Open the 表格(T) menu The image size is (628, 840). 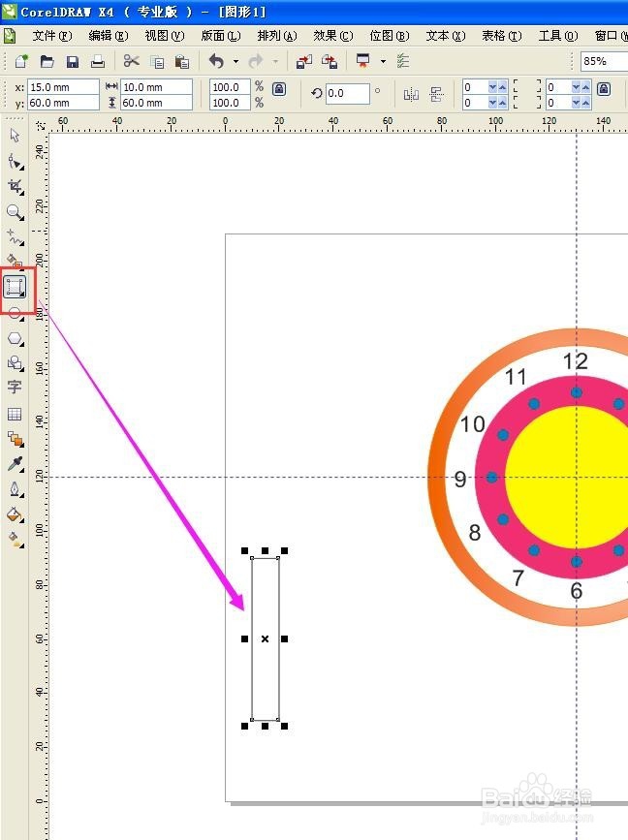point(502,36)
